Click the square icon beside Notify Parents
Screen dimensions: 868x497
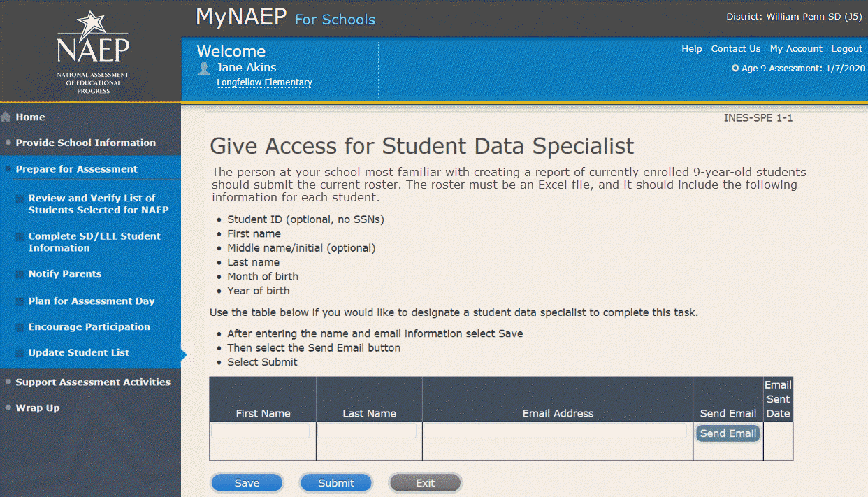[20, 274]
